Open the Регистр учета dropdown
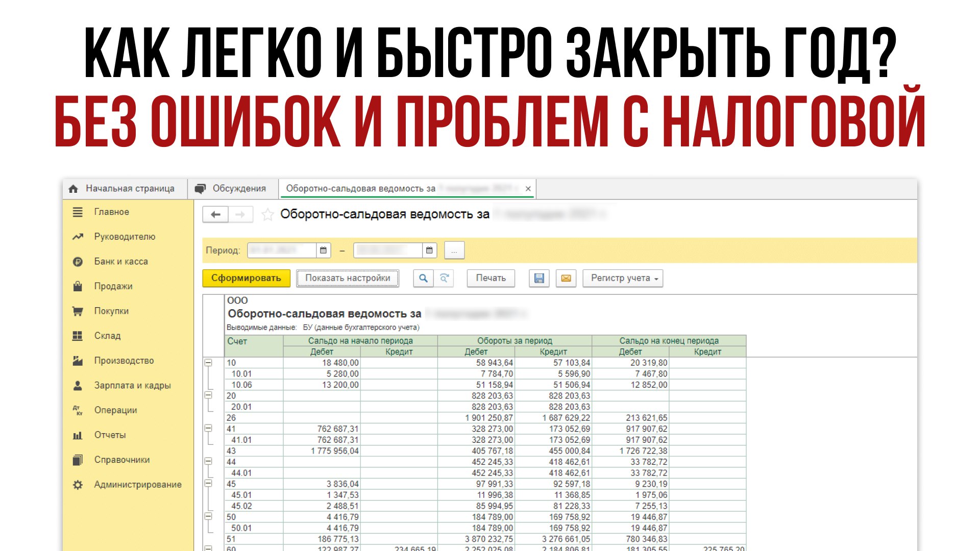The width and height of the screenshot is (980, 551). click(x=623, y=278)
